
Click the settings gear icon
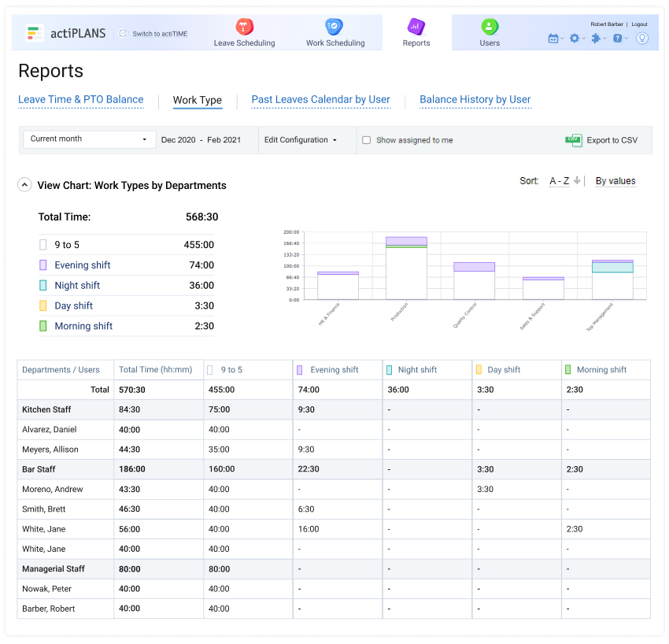point(575,38)
